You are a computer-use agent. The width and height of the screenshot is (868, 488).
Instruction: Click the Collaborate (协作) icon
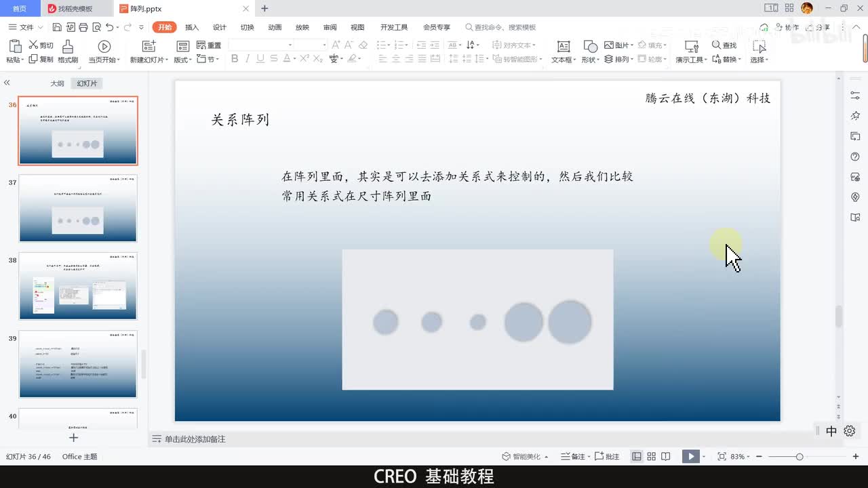click(778, 27)
